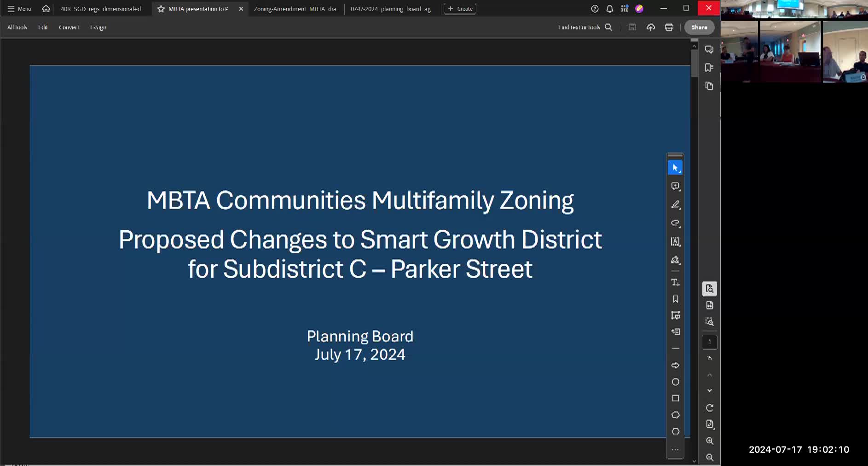Open the document properties page icon
The image size is (868, 466).
click(709, 305)
